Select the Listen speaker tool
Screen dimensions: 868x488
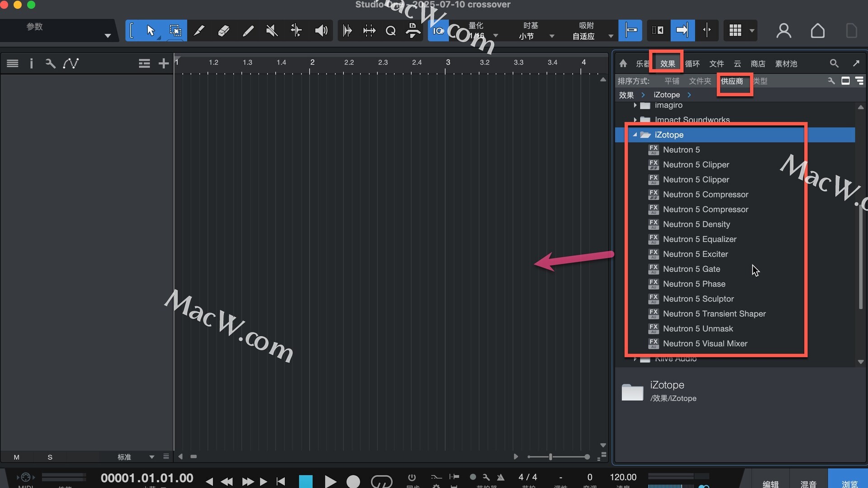[x=321, y=31]
